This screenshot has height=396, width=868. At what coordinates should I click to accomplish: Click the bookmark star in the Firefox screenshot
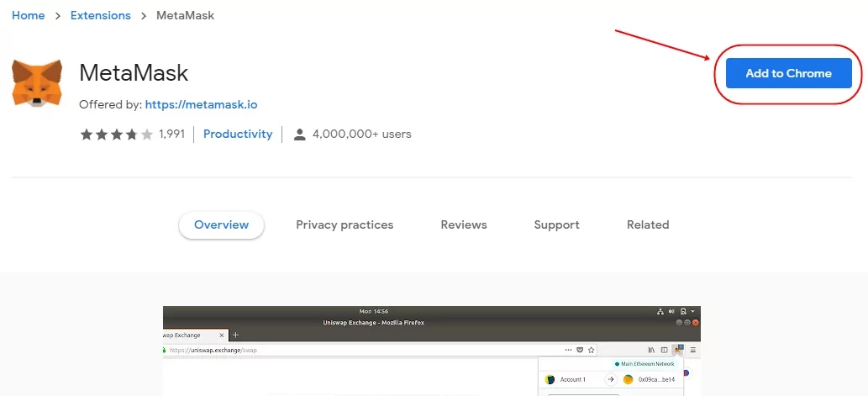pos(592,350)
